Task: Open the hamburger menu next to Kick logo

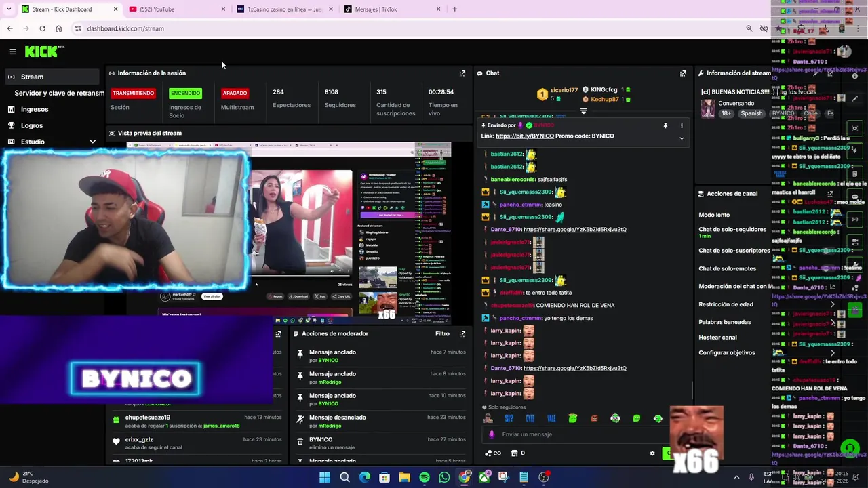Action: coord(13,52)
